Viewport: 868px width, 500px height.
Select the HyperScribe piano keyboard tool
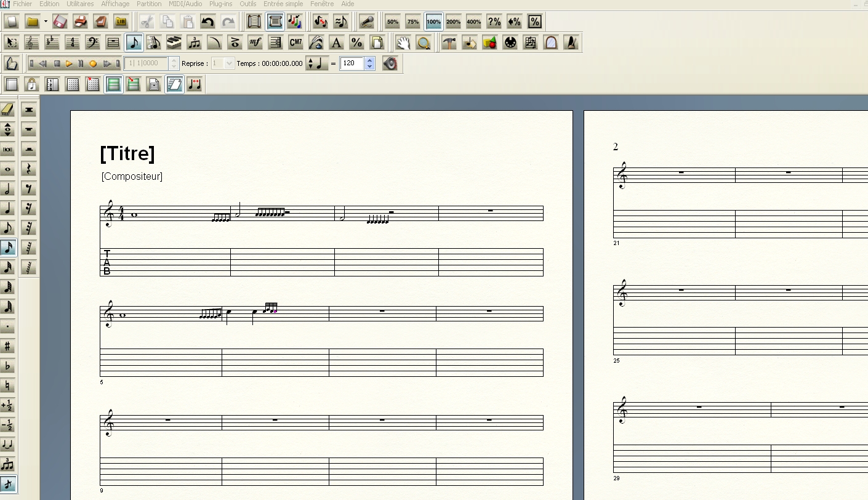[x=174, y=42]
